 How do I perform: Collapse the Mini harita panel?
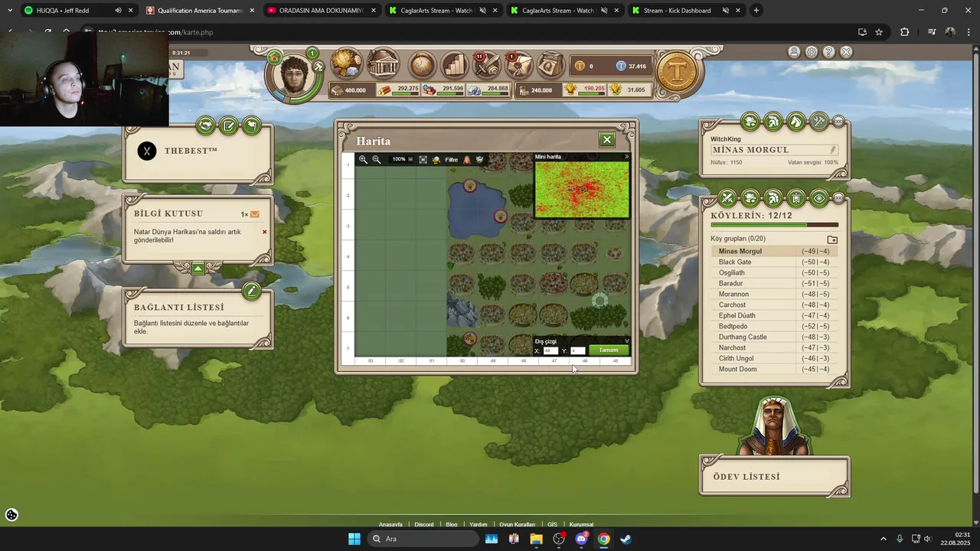coord(626,156)
